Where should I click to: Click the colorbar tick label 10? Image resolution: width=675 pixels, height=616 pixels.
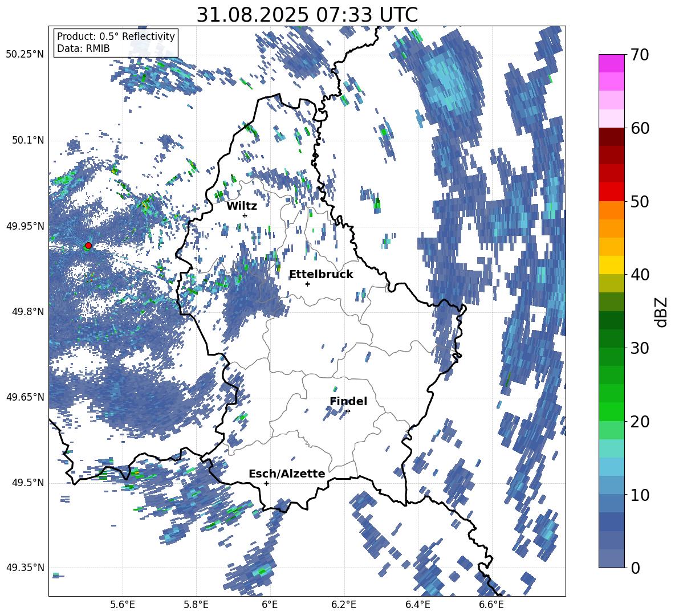(x=639, y=495)
